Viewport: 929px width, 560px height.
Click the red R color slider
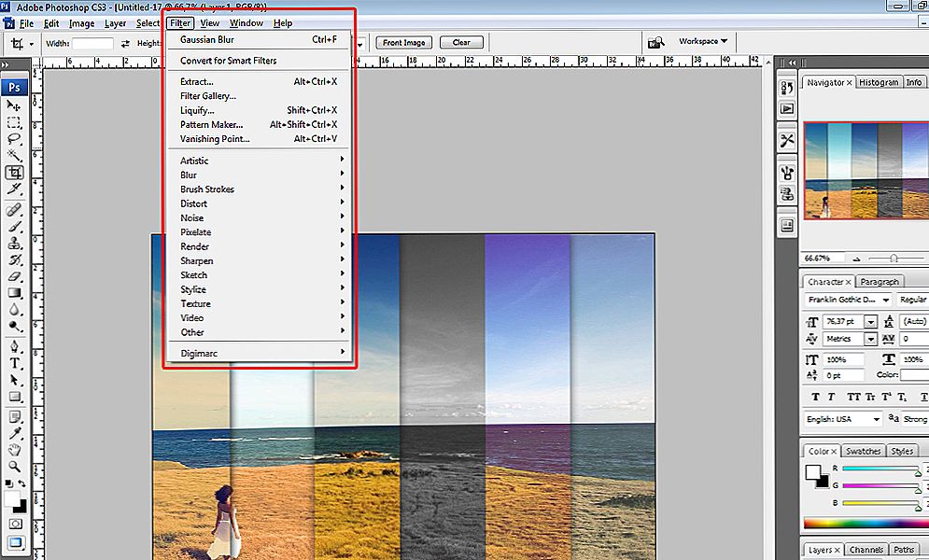pyautogui.click(x=881, y=469)
